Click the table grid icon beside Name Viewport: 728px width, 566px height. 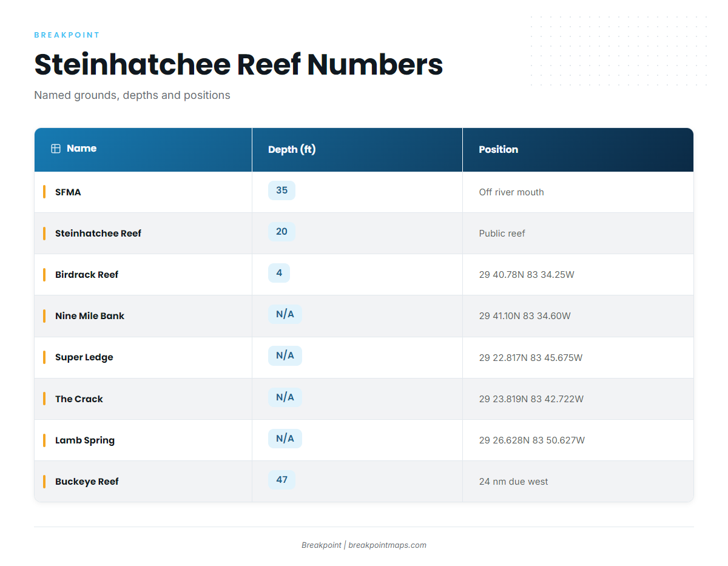click(56, 149)
